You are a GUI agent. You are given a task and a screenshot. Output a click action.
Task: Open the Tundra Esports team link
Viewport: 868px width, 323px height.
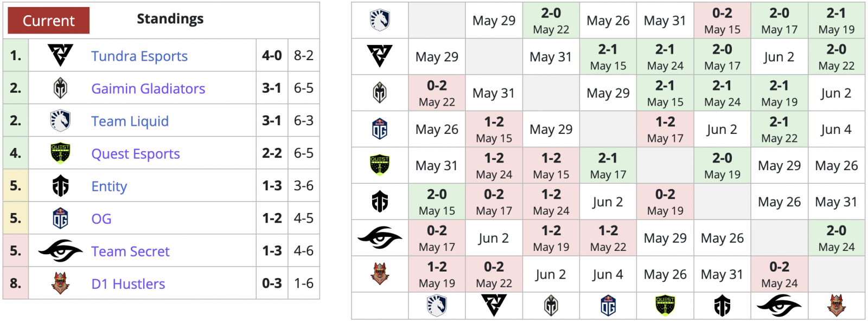pos(139,56)
